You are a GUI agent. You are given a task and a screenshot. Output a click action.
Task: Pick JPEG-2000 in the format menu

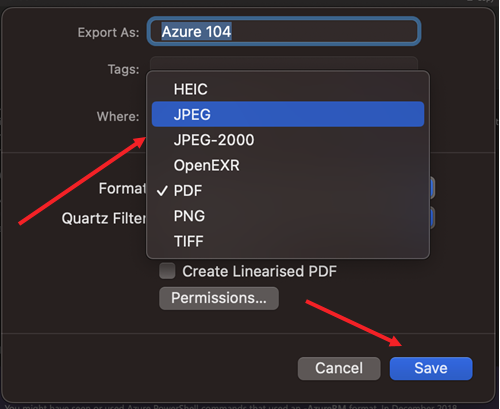(288, 140)
